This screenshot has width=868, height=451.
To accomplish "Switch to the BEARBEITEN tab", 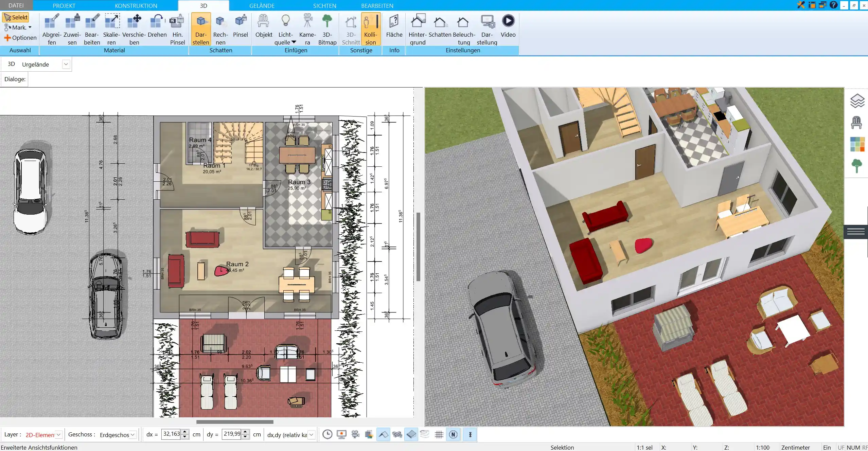I will [377, 5].
